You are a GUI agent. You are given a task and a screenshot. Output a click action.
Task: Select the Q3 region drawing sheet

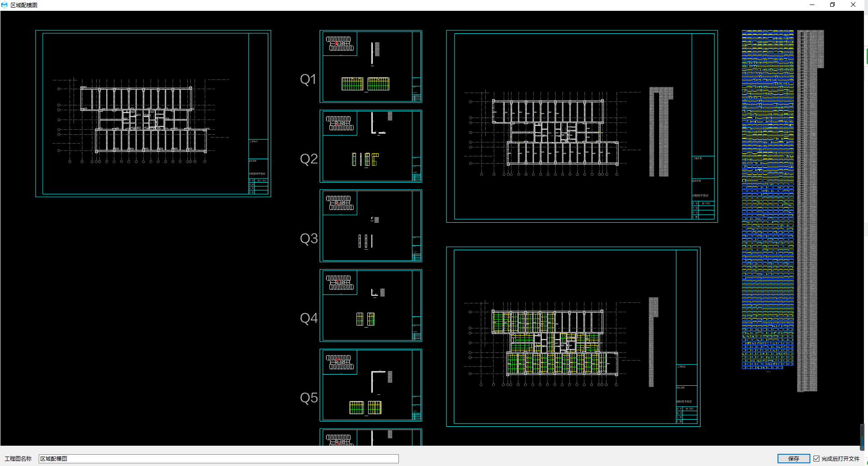tap(371, 226)
